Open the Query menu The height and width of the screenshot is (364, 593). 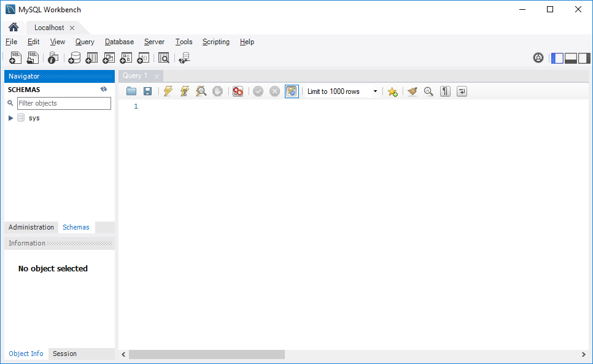click(85, 42)
